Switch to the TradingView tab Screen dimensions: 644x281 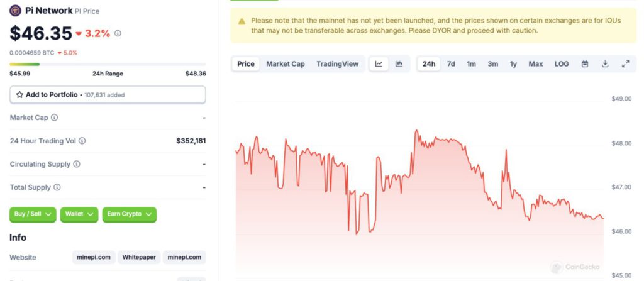(337, 64)
